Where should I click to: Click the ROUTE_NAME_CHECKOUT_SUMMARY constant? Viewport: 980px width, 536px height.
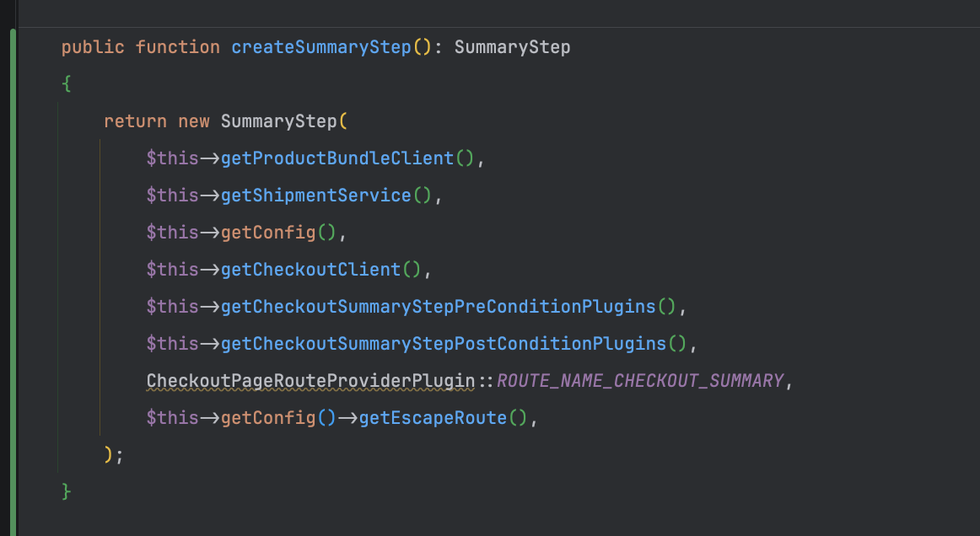click(x=639, y=380)
